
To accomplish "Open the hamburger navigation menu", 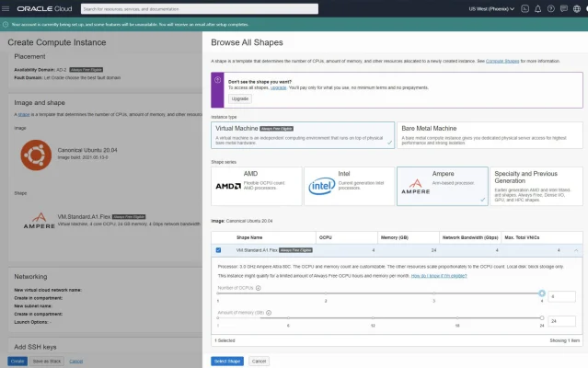I will coord(6,8).
